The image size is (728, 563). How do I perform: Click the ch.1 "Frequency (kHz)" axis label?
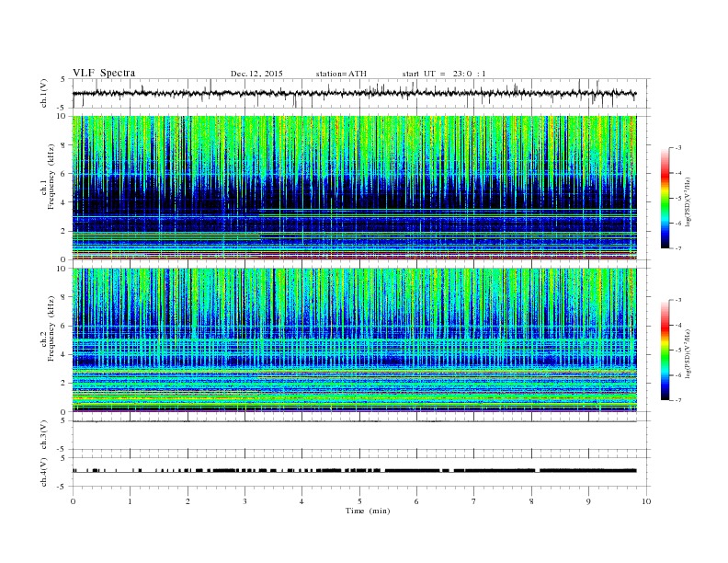pyautogui.click(x=51, y=177)
